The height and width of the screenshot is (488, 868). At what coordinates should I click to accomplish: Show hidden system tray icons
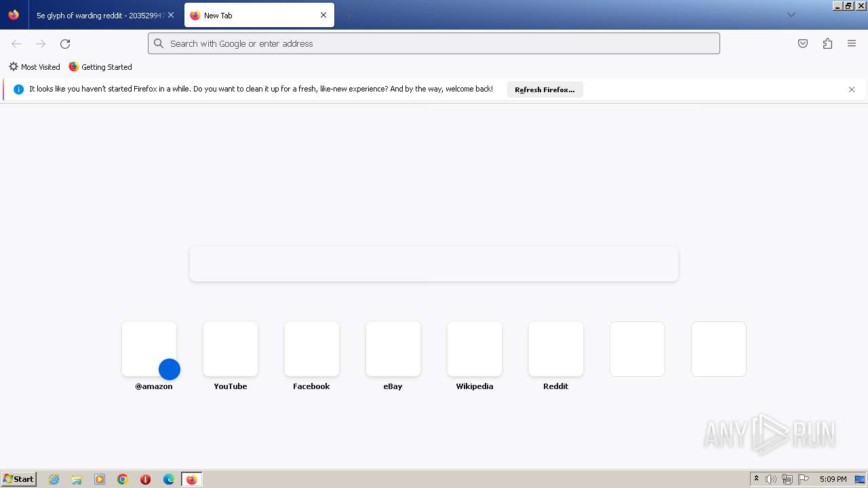756,479
